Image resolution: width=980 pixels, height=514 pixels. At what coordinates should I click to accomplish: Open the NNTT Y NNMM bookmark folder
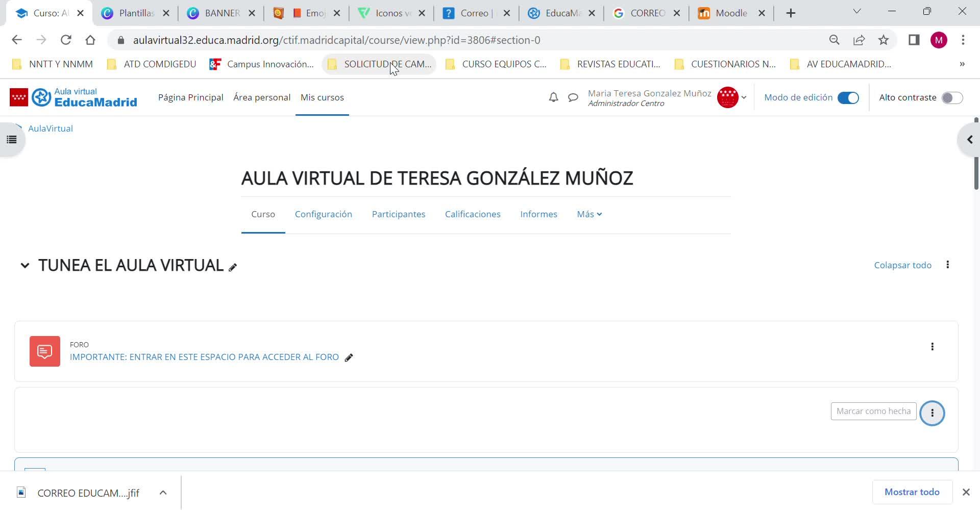point(53,64)
